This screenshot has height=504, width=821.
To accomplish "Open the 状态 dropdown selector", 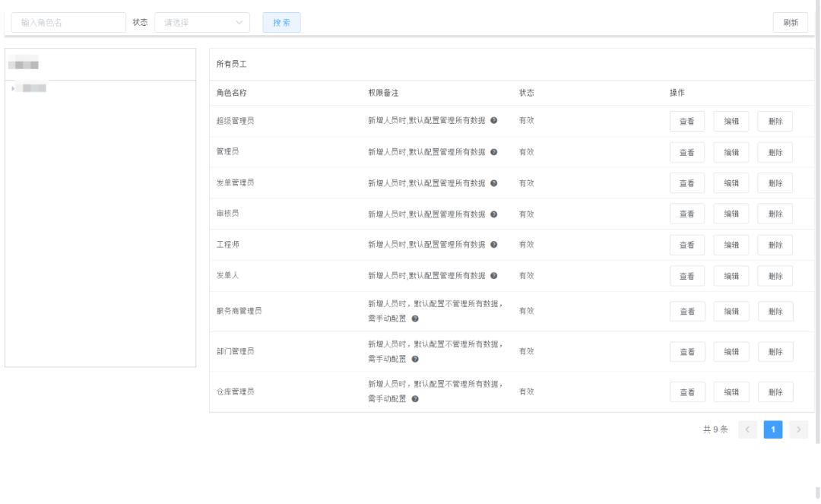I will (202, 23).
